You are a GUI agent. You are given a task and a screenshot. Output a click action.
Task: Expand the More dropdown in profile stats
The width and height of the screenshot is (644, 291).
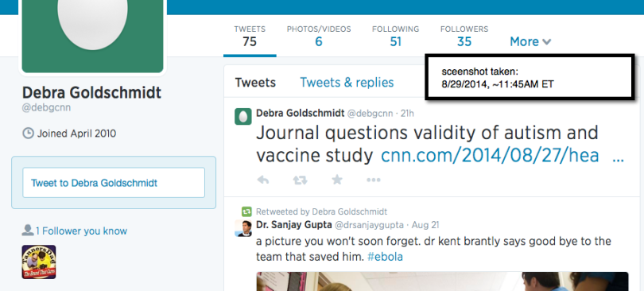coord(530,41)
